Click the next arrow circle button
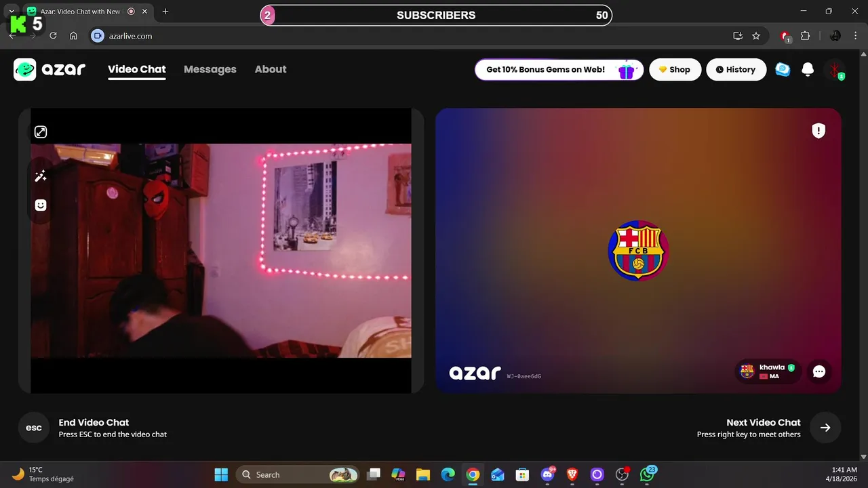 [x=825, y=428]
